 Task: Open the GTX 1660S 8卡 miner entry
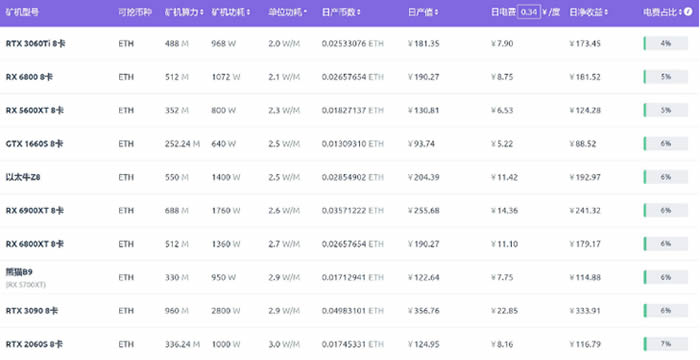(x=34, y=144)
